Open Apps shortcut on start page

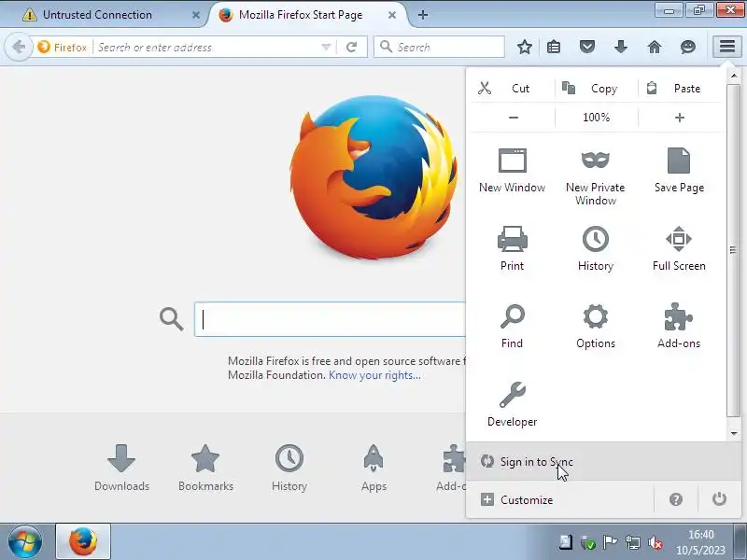point(373,469)
